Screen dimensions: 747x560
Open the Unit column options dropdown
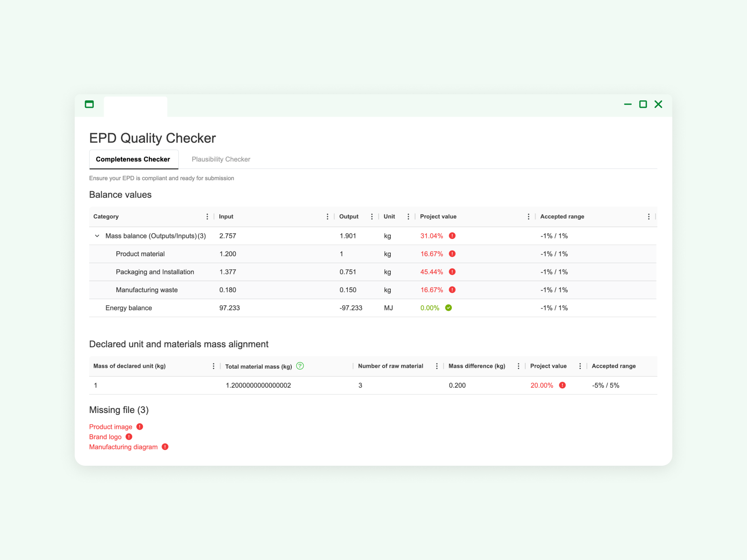pyautogui.click(x=408, y=217)
